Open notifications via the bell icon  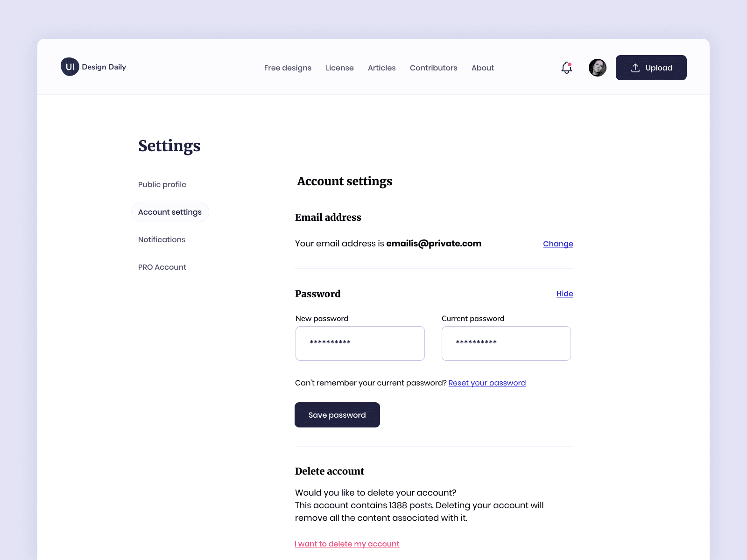[566, 68]
